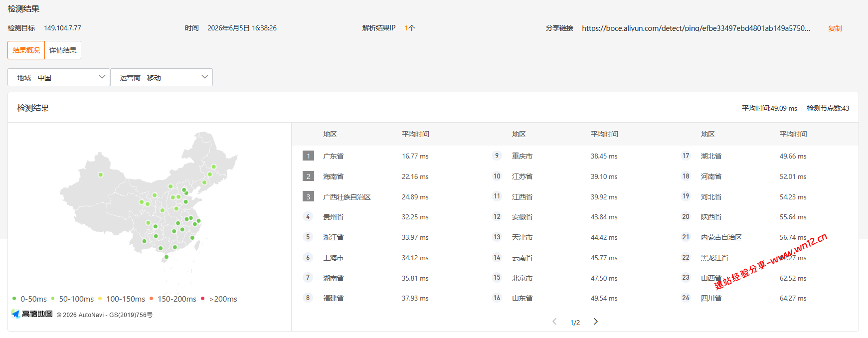Select the 江苏省 row name
Image resolution: width=868 pixels, height=338 pixels.
(x=522, y=176)
